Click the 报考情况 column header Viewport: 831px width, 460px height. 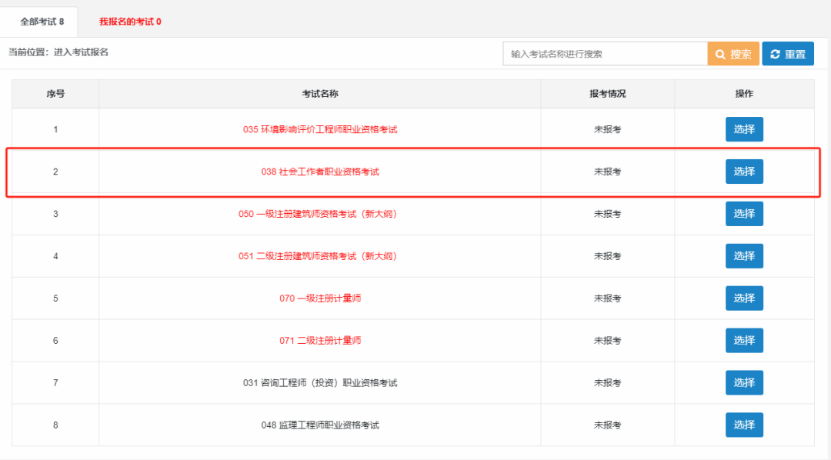click(607, 94)
